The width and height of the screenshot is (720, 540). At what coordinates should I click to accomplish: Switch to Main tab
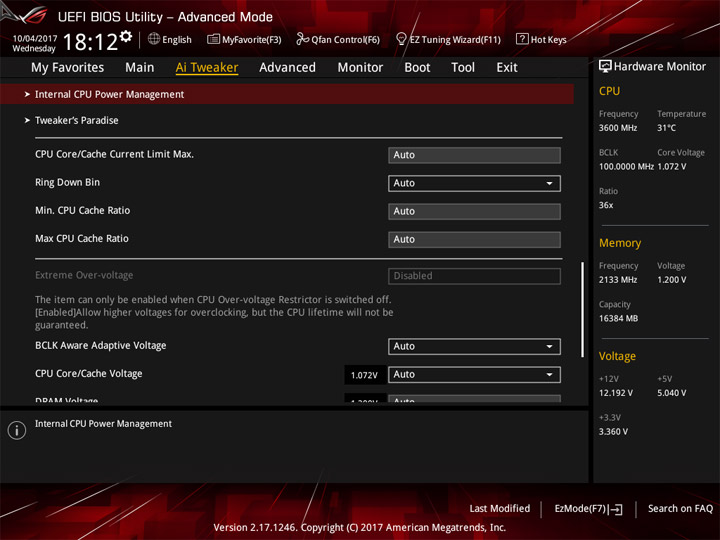pos(140,68)
